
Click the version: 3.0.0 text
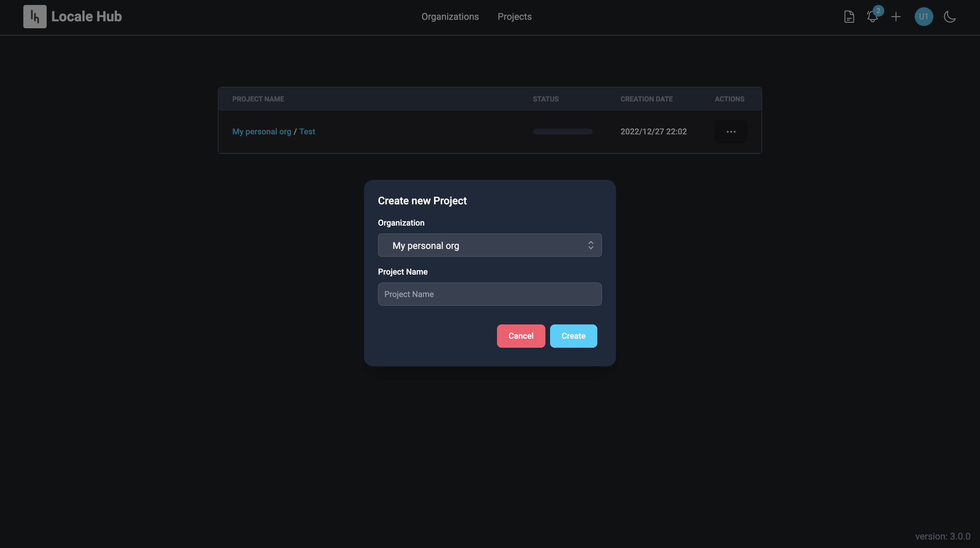(x=942, y=536)
